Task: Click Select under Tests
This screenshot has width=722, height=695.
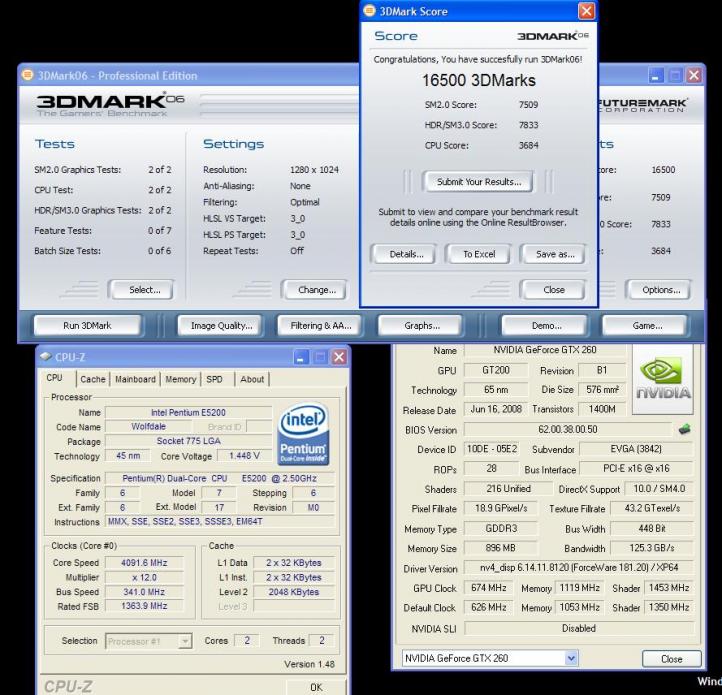Action: coord(144,290)
